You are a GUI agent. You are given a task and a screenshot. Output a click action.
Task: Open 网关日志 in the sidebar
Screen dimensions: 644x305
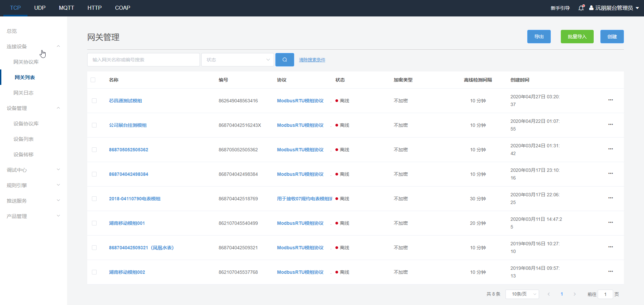(x=23, y=93)
